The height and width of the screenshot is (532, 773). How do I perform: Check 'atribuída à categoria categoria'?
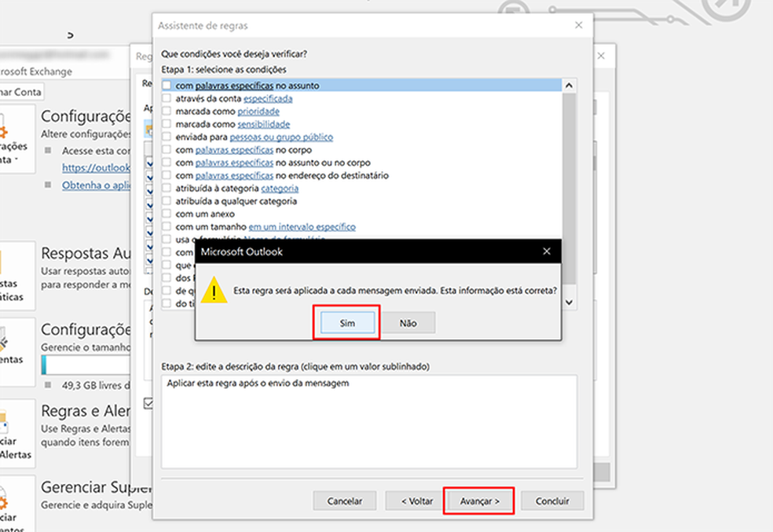click(x=167, y=188)
